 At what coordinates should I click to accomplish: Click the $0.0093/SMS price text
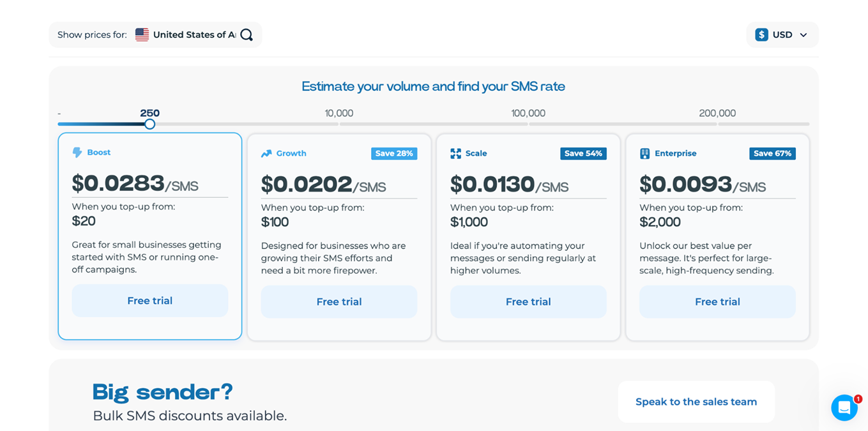(x=703, y=185)
